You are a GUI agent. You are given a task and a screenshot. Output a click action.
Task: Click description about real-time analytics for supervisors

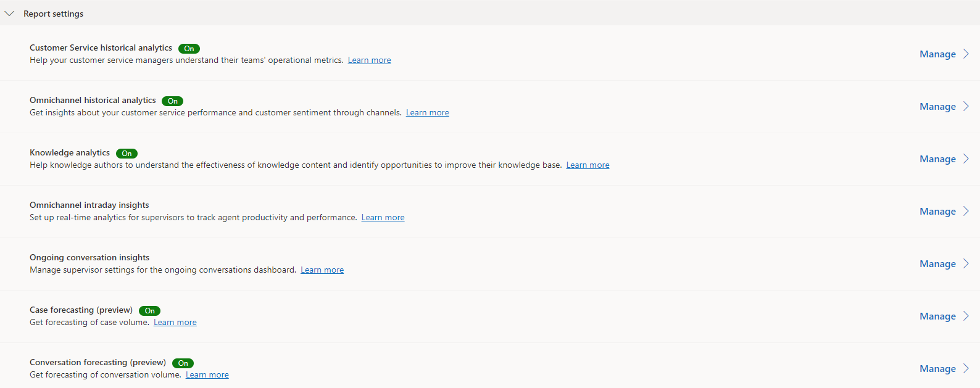[x=193, y=218]
